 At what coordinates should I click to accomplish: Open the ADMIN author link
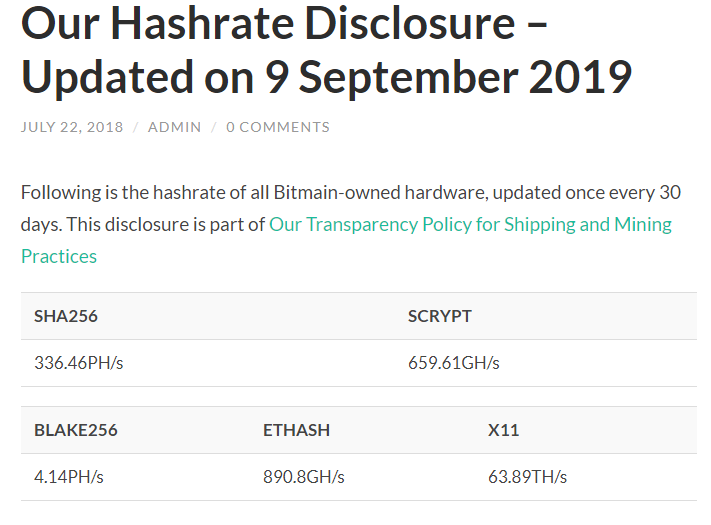(175, 127)
